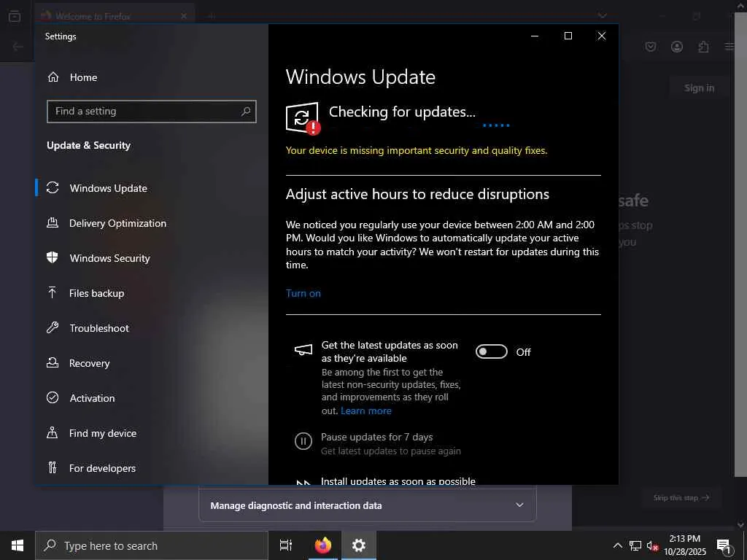Toggle Get the latest updates switch
The height and width of the screenshot is (560, 747).
[491, 352]
